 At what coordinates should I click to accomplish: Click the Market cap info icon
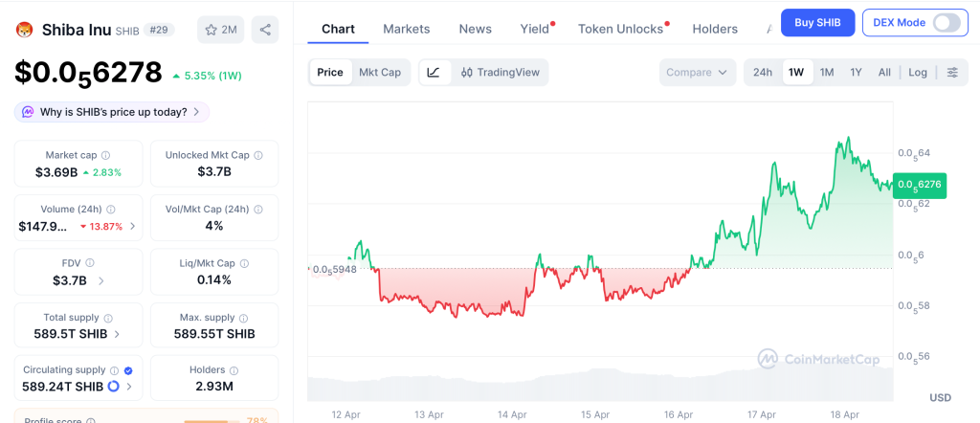pos(105,155)
